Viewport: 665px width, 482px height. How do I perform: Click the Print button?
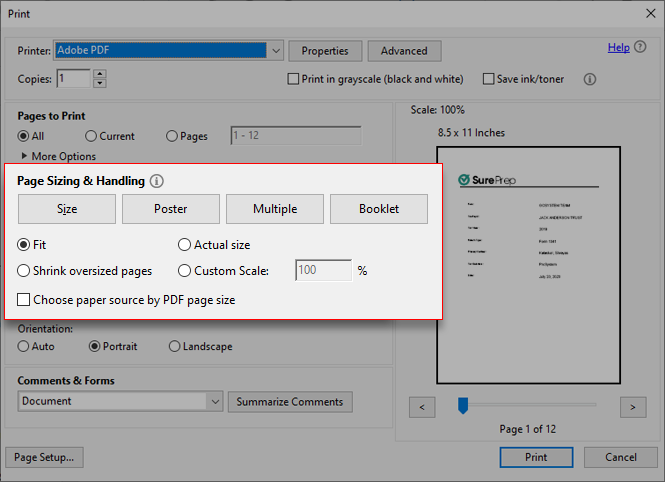coord(535,457)
